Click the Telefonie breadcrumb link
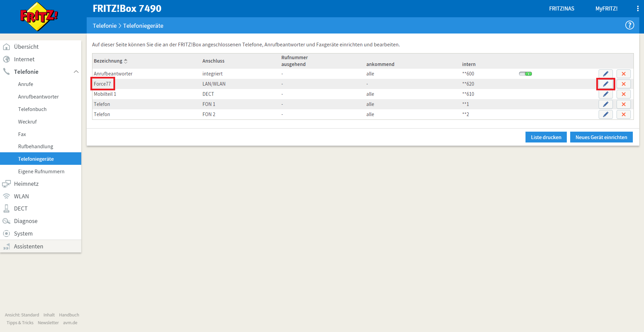This screenshot has height=332, width=644. click(x=105, y=26)
